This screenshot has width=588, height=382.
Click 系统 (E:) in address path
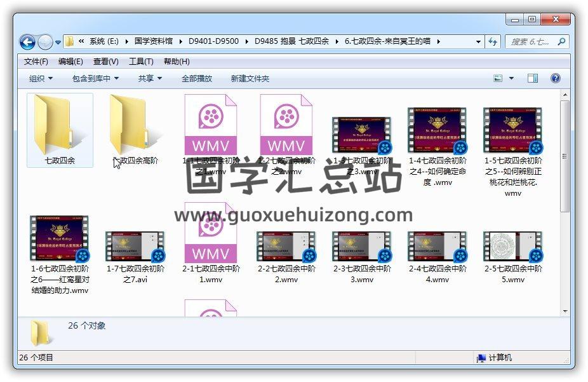[104, 41]
